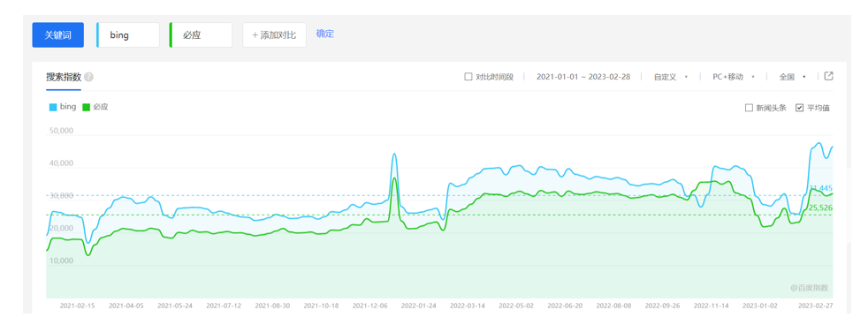Click the bing keyword input field
Image resolution: width=868 pixels, height=325 pixels.
click(x=128, y=34)
